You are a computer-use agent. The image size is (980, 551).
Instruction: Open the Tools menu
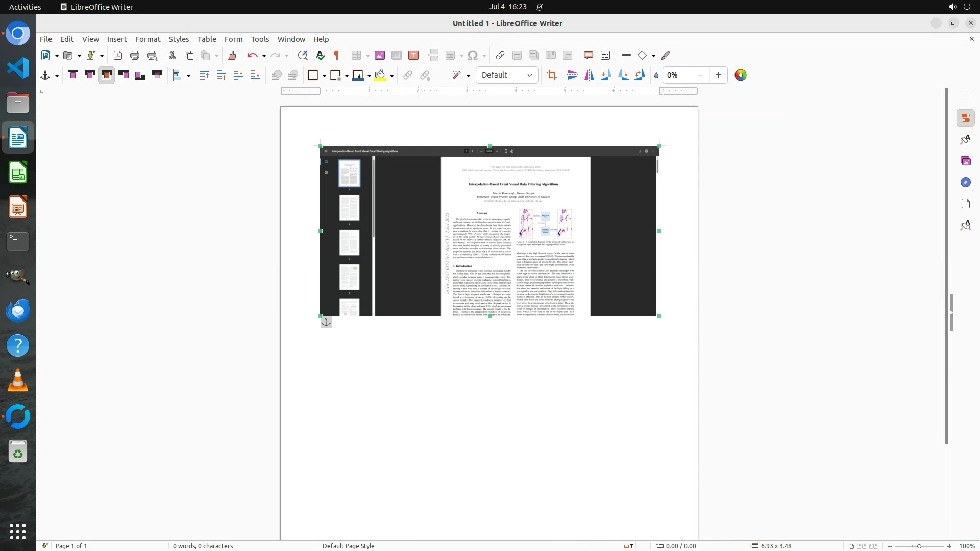[x=260, y=39]
